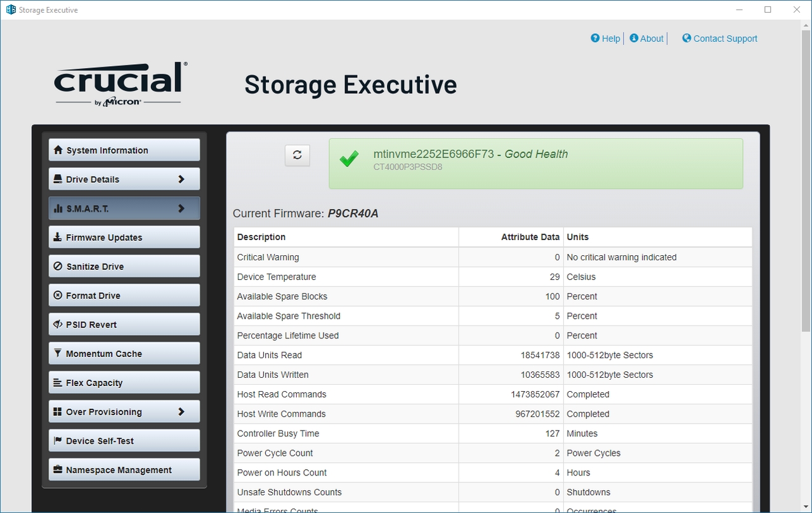Viewport: 812px width, 513px height.
Task: Open Namespace Management section
Action: tap(124, 470)
